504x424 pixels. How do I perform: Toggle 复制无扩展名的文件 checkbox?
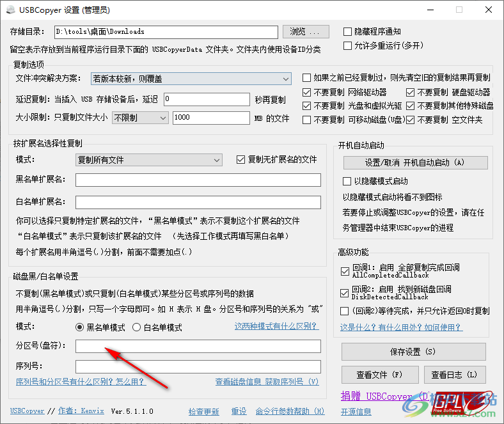[240, 159]
